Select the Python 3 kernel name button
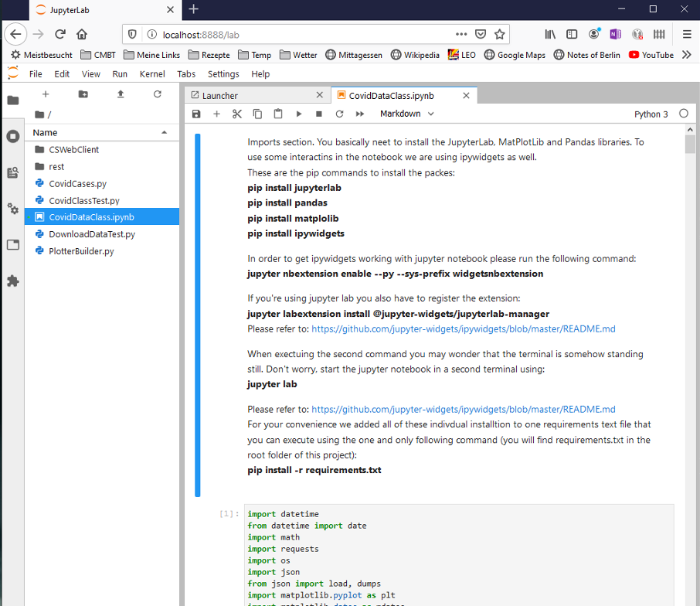Viewport: 700px width, 606px height. click(x=651, y=114)
